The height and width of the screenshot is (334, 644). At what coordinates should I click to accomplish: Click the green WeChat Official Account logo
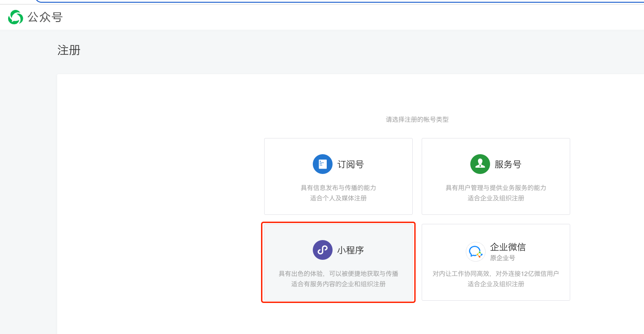pyautogui.click(x=15, y=17)
